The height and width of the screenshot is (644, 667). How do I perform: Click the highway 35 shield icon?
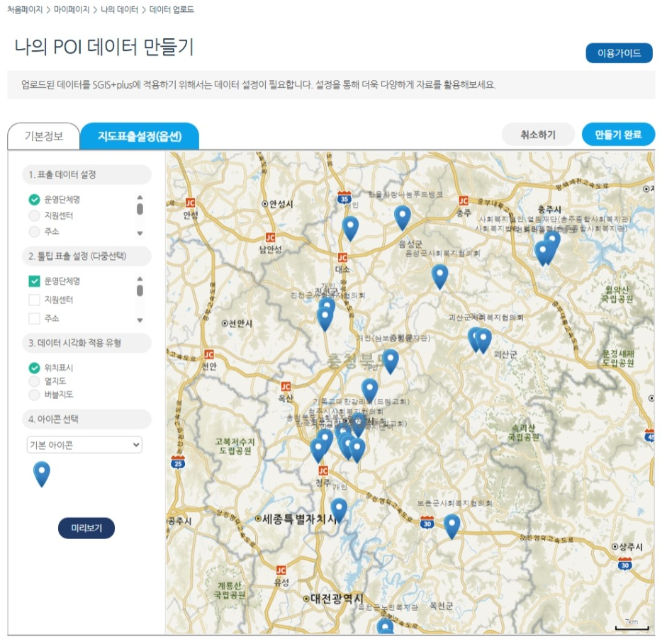344,198
